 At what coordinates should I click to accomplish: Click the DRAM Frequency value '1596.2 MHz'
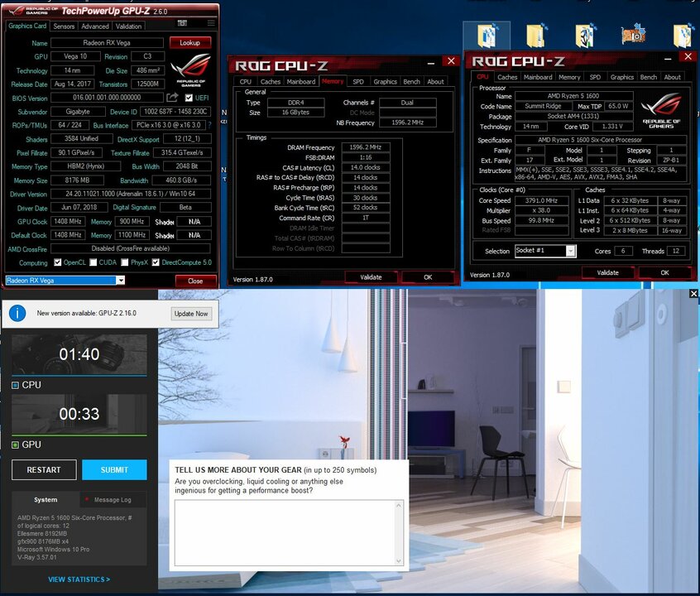tap(366, 147)
